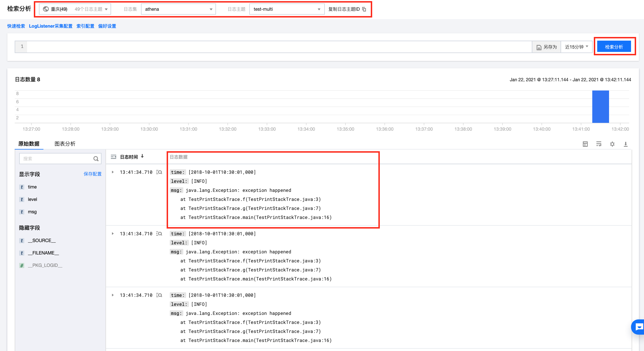Toggle 日志时间 sort order arrow
Image resolution: width=644 pixels, height=351 pixels.
(142, 156)
